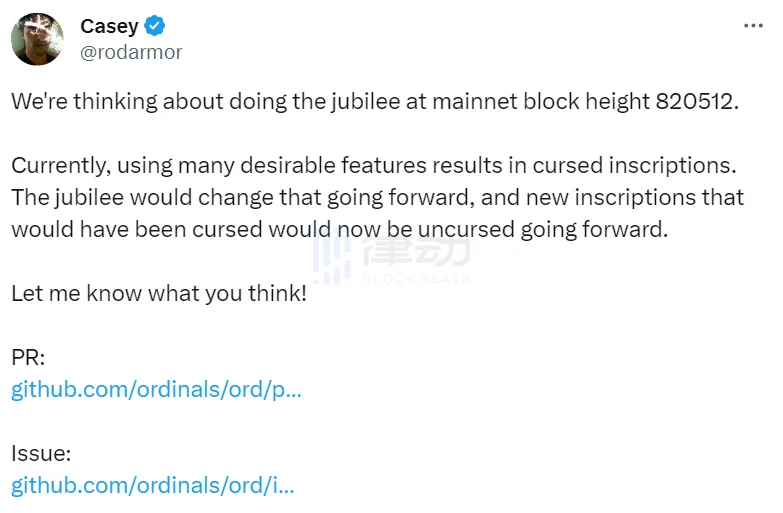
Task: Click the faint BLOCKBEATS watermark caption
Action: point(416,278)
